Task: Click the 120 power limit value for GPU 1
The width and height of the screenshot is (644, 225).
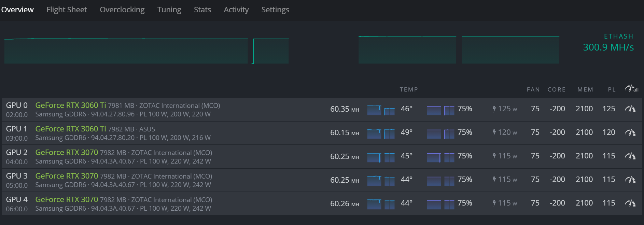Action: click(x=609, y=132)
